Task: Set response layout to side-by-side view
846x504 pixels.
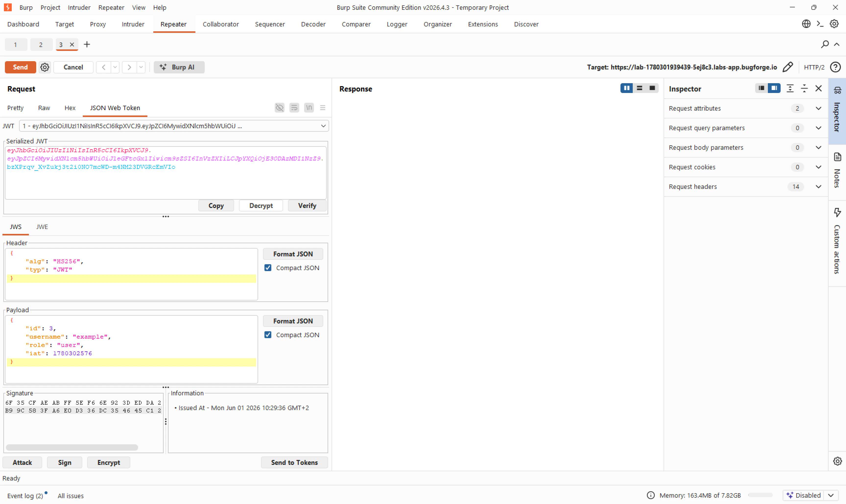Action: 626,88
